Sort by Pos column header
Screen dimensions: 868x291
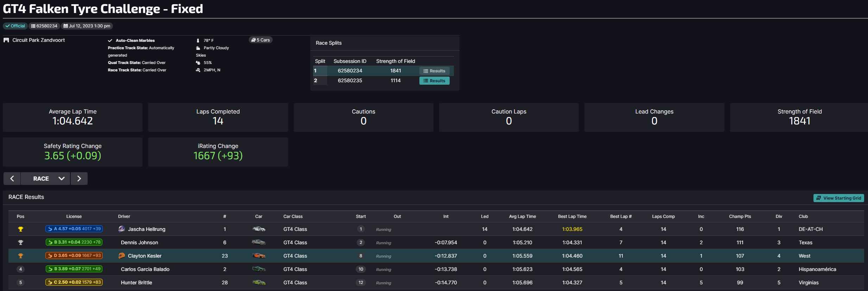[21, 216]
